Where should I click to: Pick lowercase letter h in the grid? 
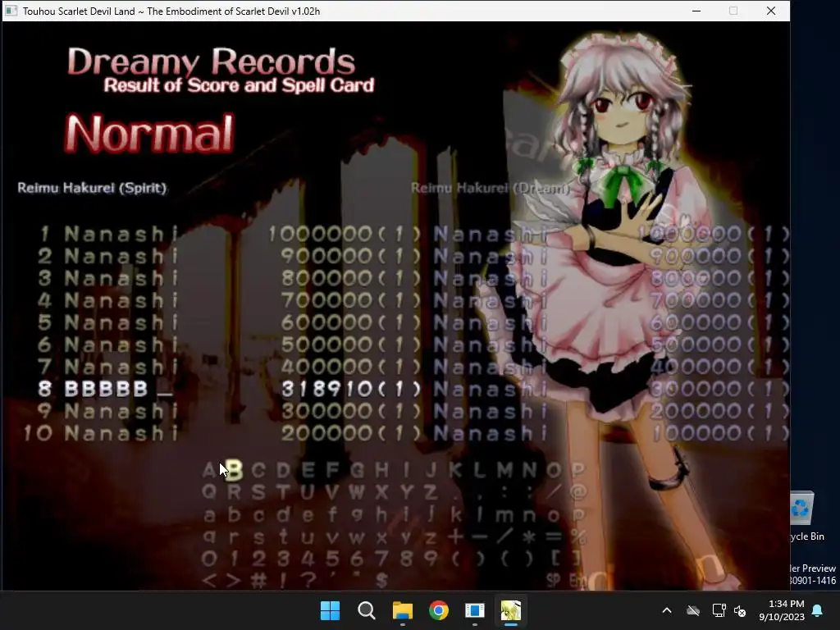click(x=381, y=515)
